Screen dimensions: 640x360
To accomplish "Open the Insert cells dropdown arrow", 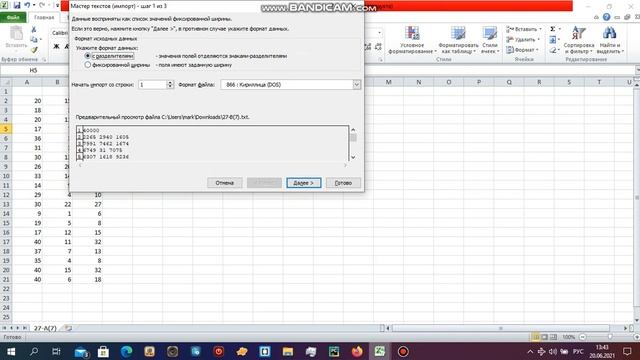I will [540, 29].
